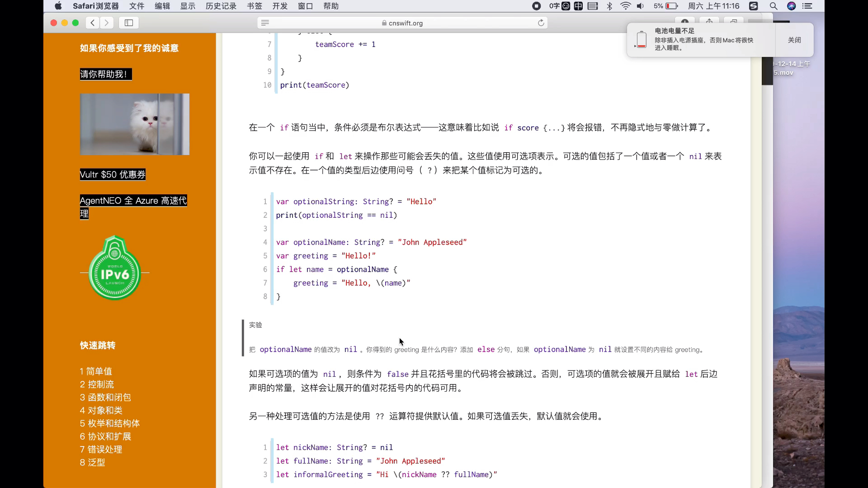The height and width of the screenshot is (488, 868).
Task: Dismiss the battery warning with 关闭
Action: click(794, 40)
